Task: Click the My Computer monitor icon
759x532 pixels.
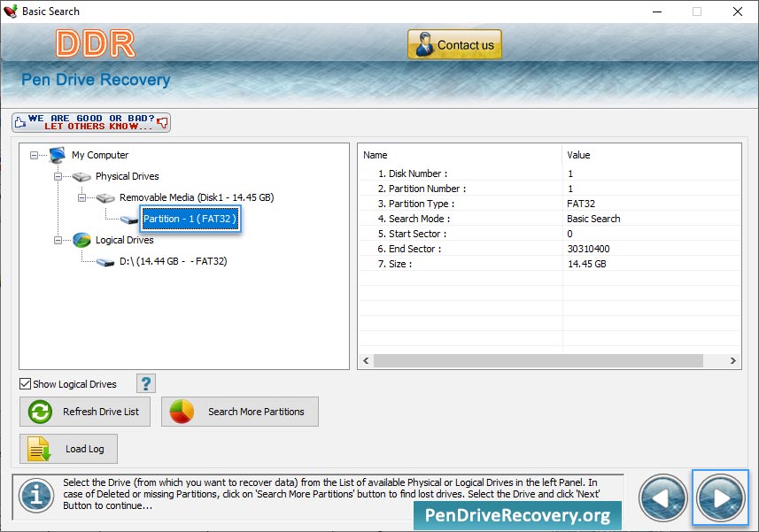Action: coord(57,155)
